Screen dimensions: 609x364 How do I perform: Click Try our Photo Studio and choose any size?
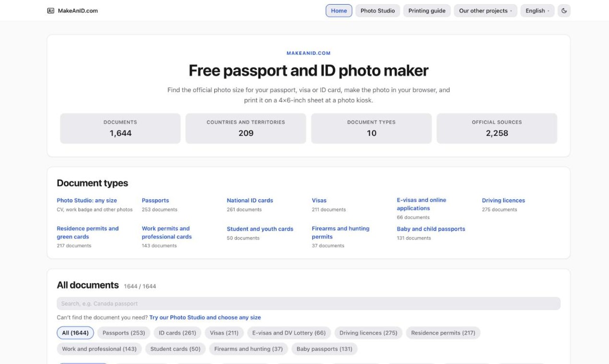click(x=205, y=317)
